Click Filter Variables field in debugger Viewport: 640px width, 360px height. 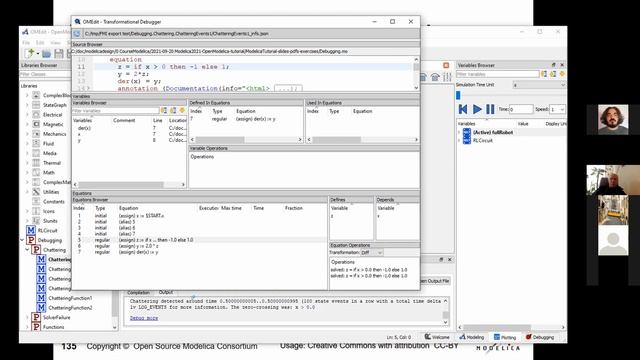pyautogui.click(x=116, y=111)
